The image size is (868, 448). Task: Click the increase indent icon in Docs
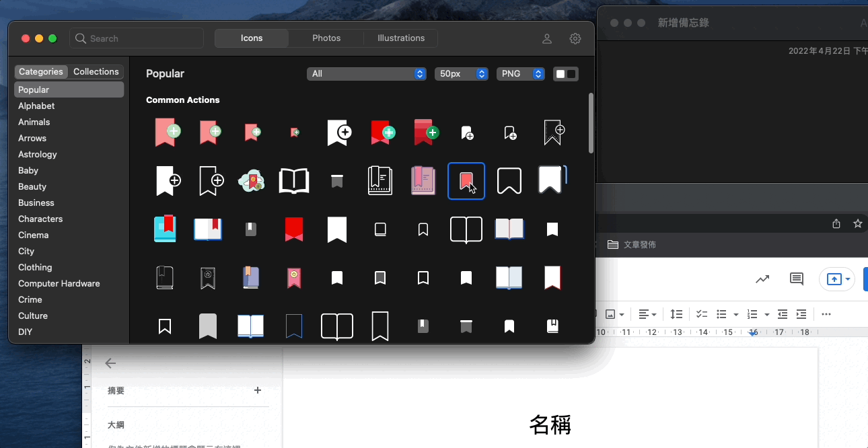[x=801, y=314]
